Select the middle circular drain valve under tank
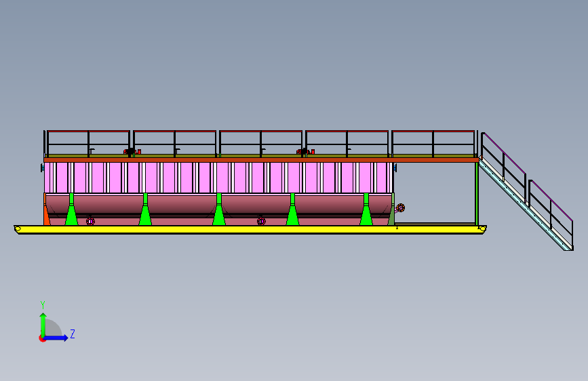Viewport: 588px width, 381px height. (x=261, y=221)
